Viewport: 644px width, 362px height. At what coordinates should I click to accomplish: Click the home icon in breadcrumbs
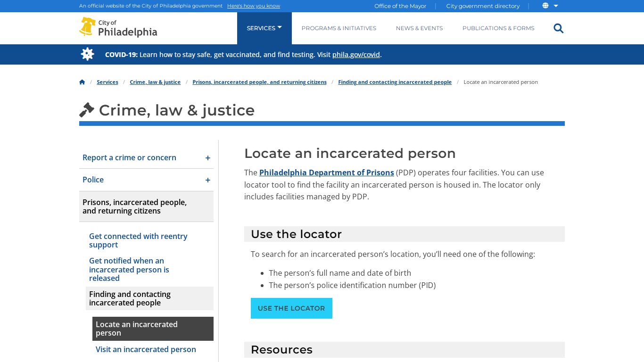82,82
